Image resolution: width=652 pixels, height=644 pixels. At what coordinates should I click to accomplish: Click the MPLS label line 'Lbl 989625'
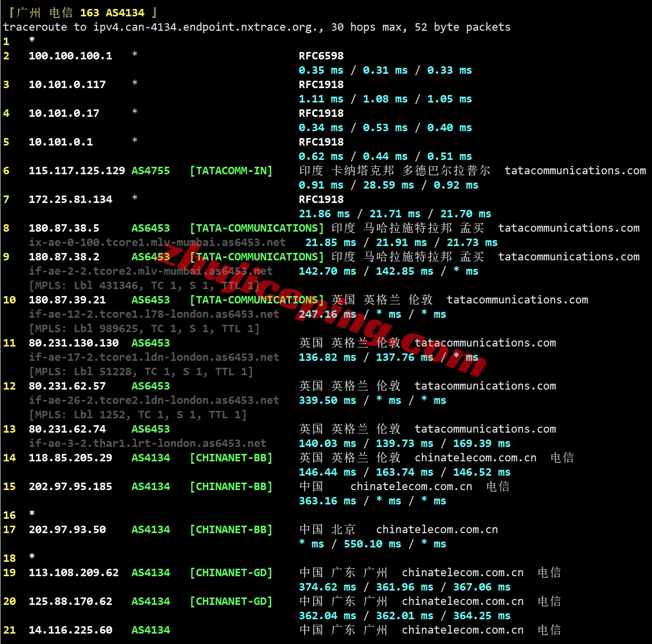[144, 329]
